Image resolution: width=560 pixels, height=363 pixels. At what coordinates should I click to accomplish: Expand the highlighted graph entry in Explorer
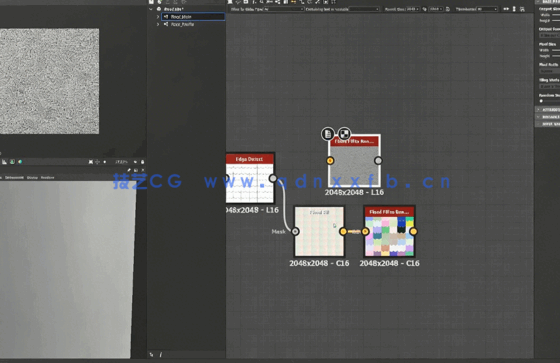(x=158, y=16)
